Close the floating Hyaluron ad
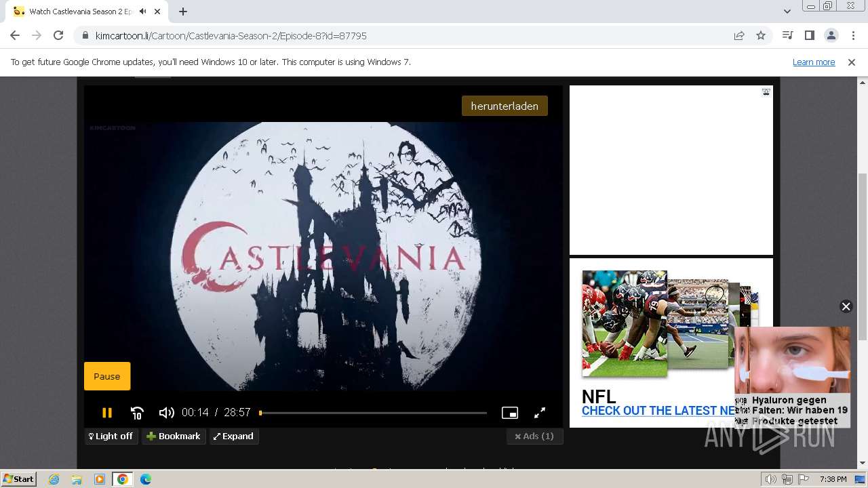This screenshot has height=488, width=868. coord(846,306)
